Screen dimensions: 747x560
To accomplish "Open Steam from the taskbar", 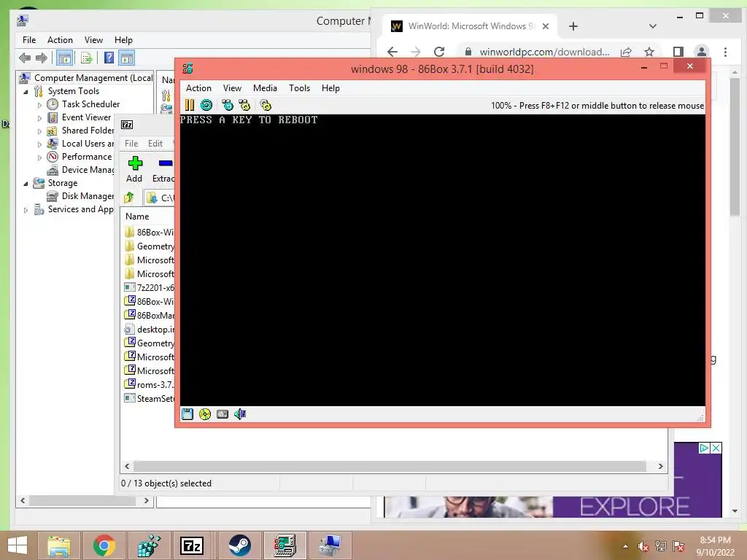I will coord(239,545).
